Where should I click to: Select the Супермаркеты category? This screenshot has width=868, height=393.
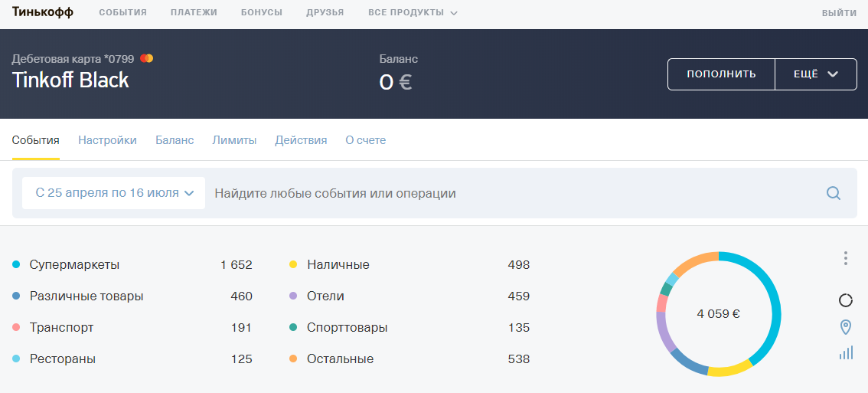click(75, 265)
